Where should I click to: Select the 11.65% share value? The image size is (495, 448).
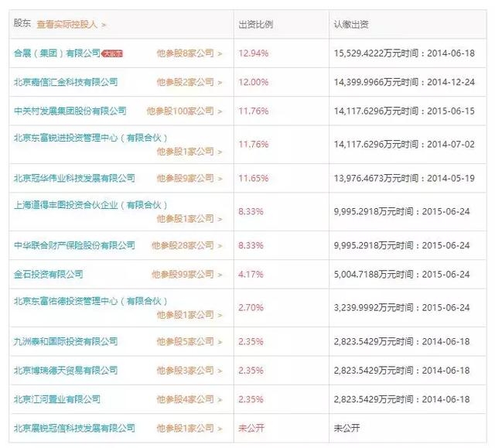point(253,178)
